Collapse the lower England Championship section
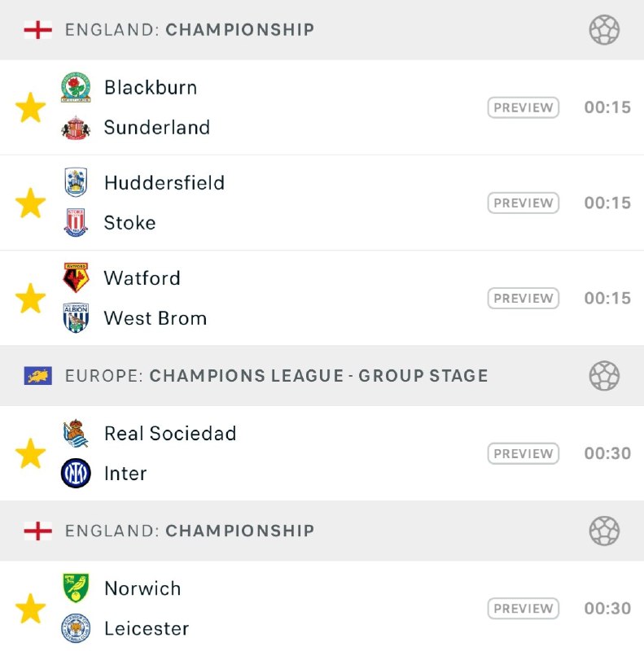Image resolution: width=644 pixels, height=651 pixels. tap(604, 531)
